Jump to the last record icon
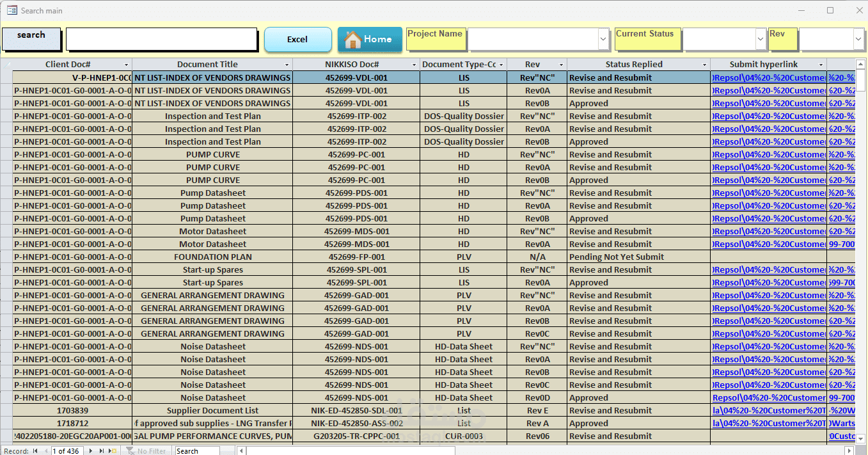Image resolution: width=868 pixels, height=455 pixels. pos(101,451)
